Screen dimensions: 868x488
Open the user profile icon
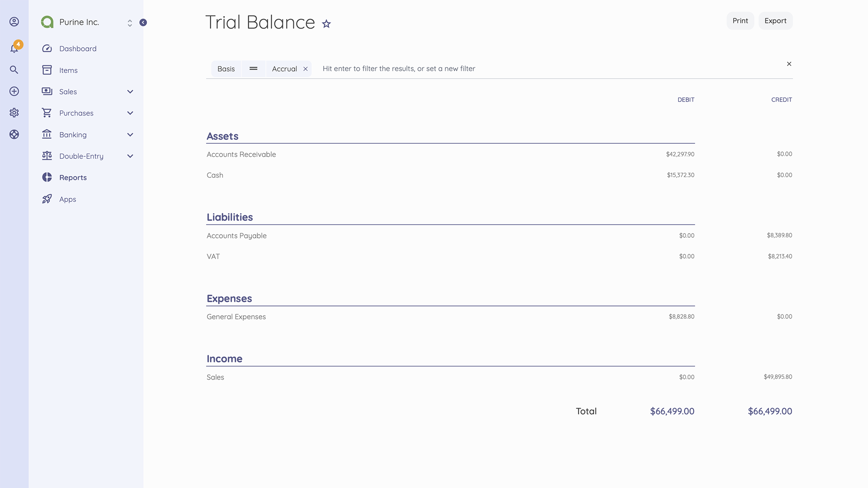click(x=14, y=21)
